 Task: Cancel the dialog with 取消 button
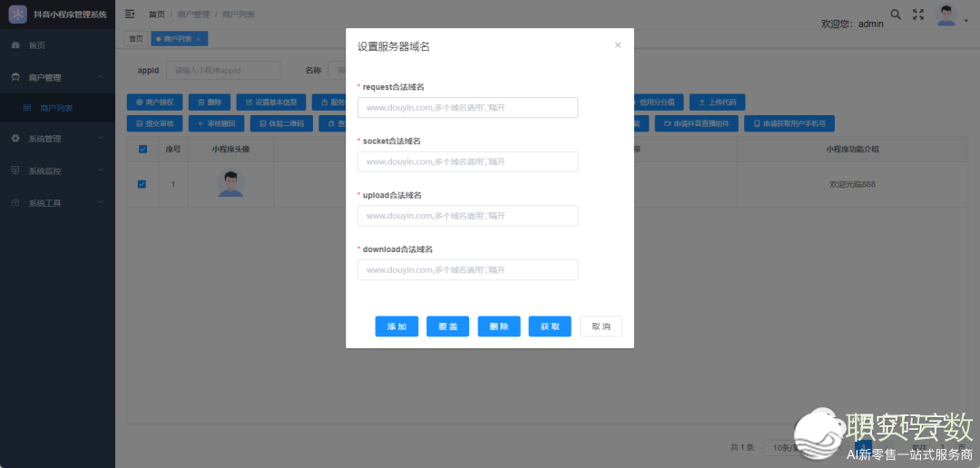602,327
